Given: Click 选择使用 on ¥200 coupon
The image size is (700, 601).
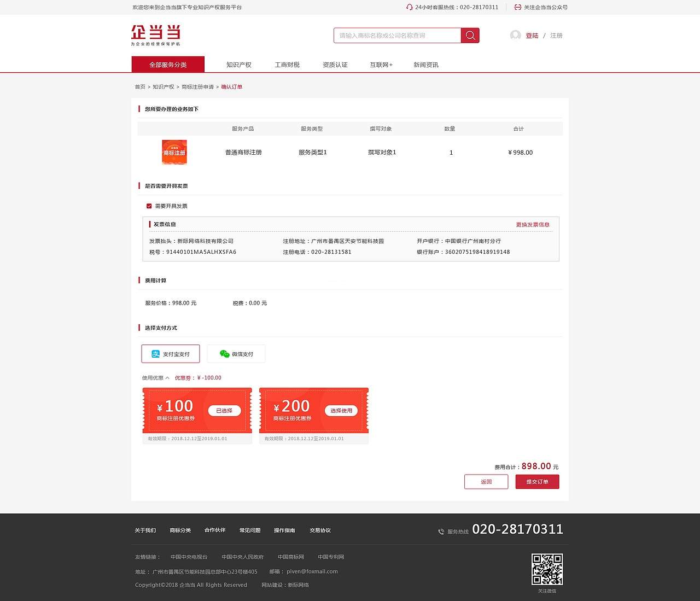Looking at the screenshot, I should 341,411.
